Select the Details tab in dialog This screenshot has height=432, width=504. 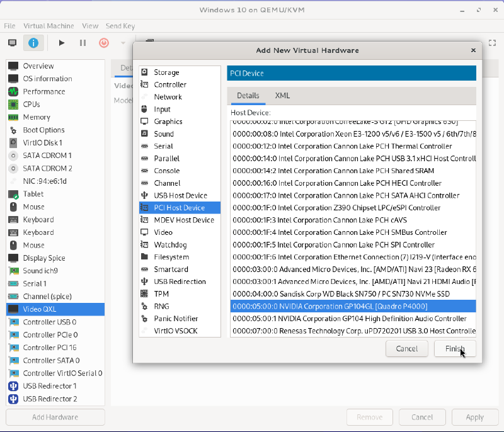pos(248,96)
